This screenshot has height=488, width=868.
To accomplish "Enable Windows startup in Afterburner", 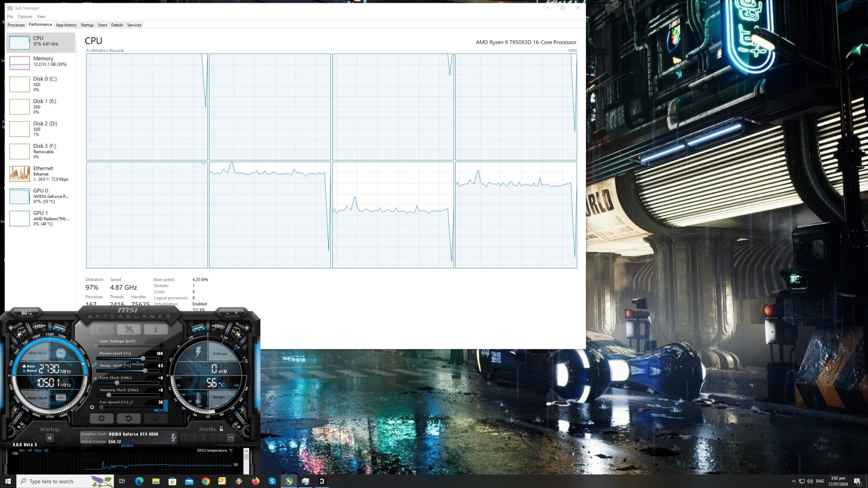I will point(50,437).
